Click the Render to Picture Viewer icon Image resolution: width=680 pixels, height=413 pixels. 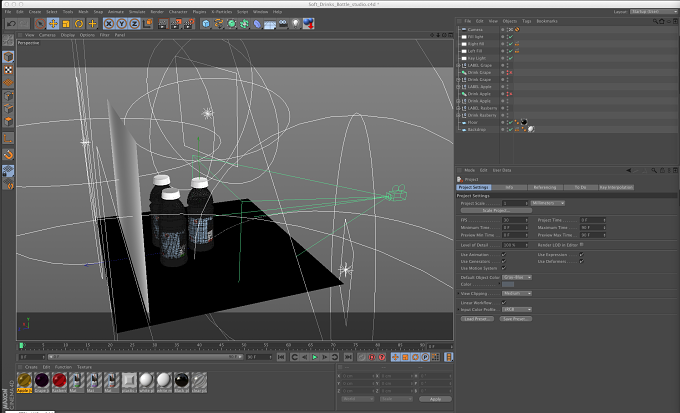[x=176, y=23]
